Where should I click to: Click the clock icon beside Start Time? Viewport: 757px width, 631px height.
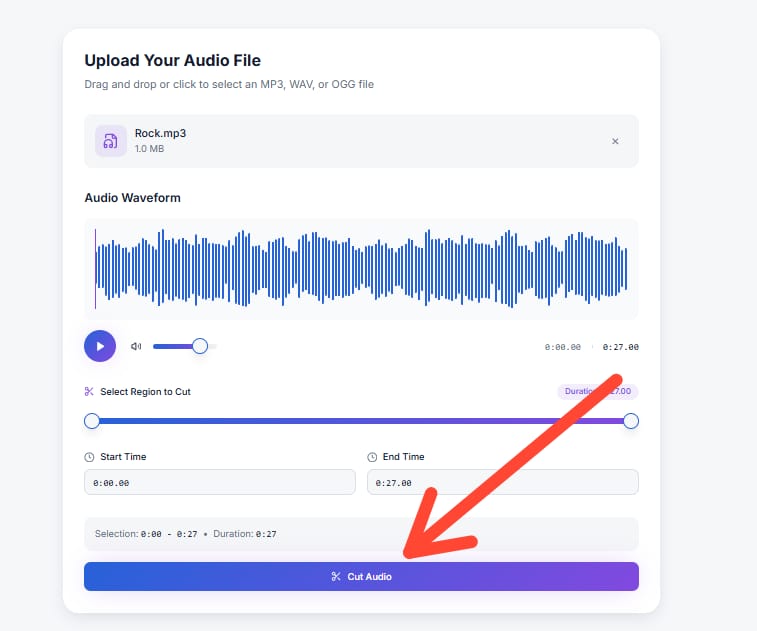tap(89, 457)
